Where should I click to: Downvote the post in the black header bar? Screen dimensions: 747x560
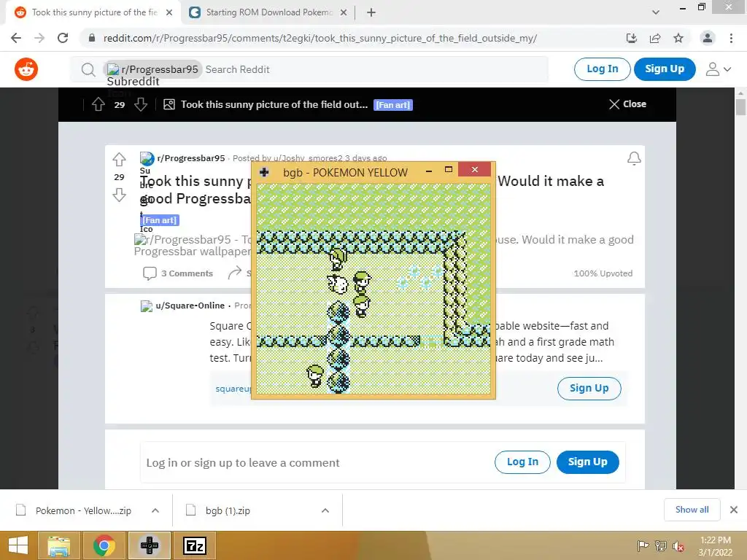141,104
